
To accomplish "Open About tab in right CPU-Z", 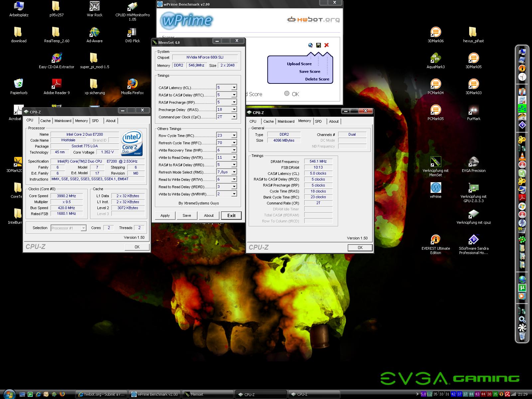I will coord(334,121).
